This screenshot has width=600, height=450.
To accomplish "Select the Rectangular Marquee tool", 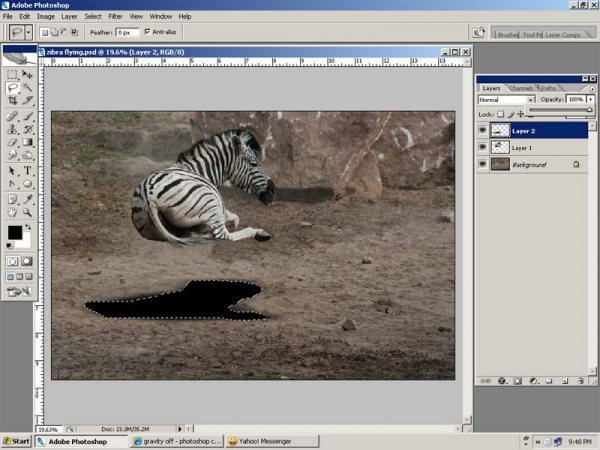I will click(x=12, y=75).
